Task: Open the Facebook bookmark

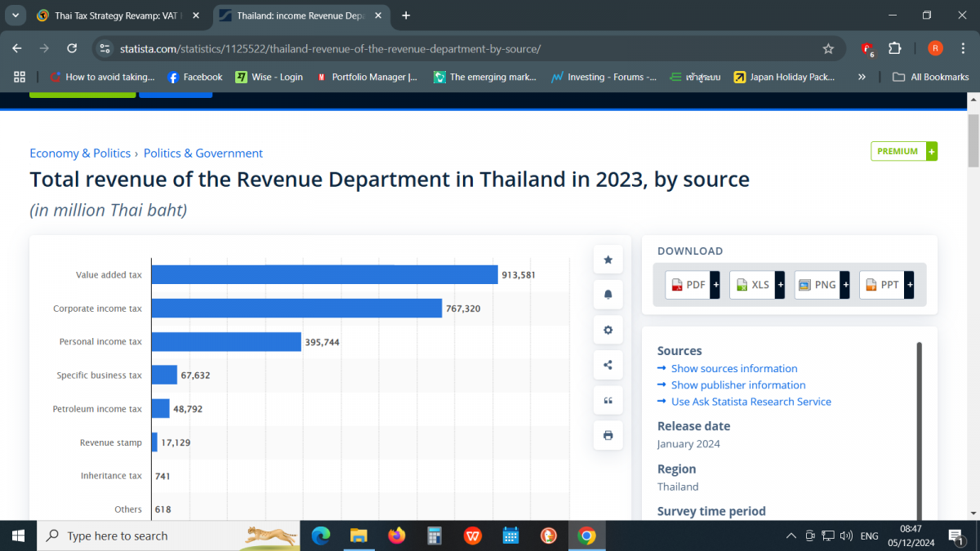Action: click(x=194, y=77)
